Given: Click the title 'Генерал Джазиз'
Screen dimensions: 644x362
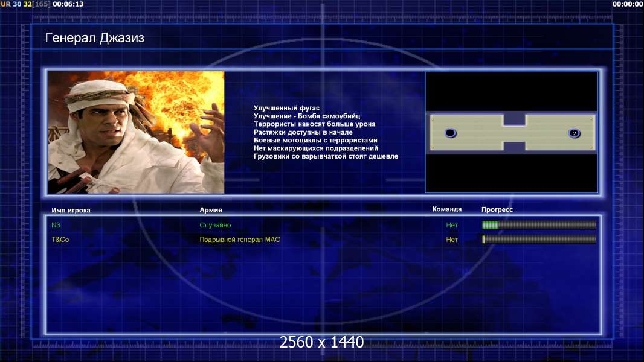Looking at the screenshot, I should coord(94,38).
